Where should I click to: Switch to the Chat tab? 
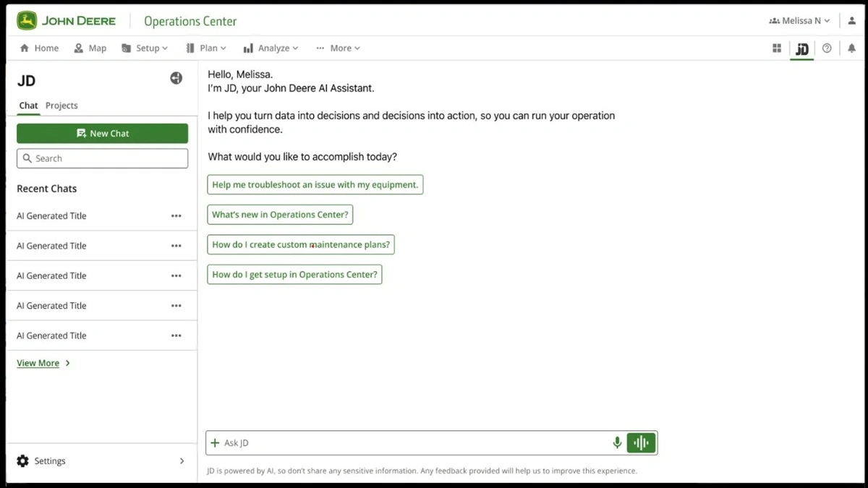pyautogui.click(x=28, y=106)
